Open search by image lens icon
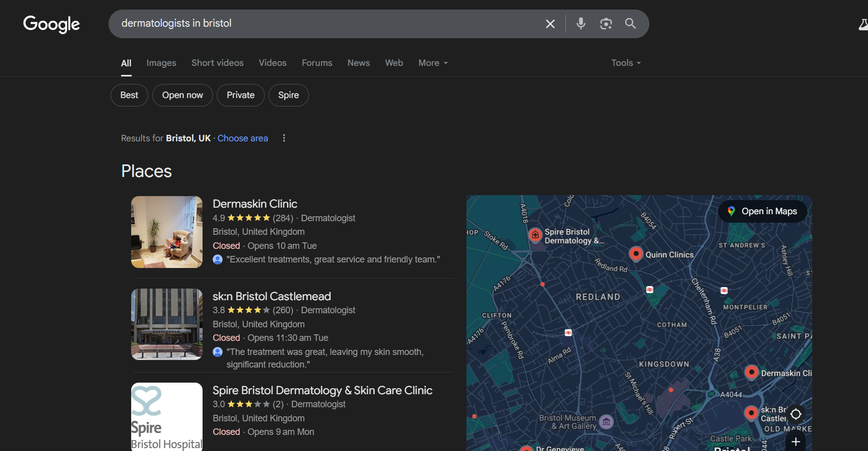The width and height of the screenshot is (868, 451). [x=606, y=24]
